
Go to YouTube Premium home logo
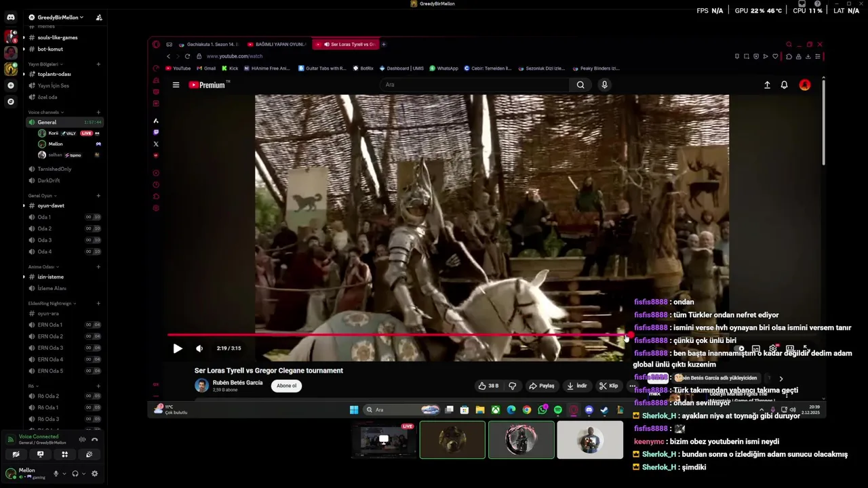click(208, 85)
